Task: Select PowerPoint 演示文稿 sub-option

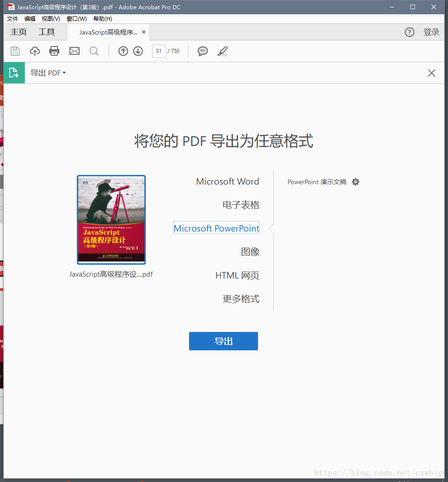Action: click(x=317, y=182)
